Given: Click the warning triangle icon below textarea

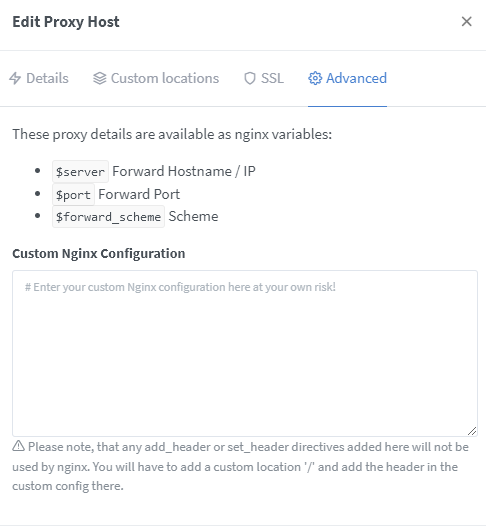Looking at the screenshot, I should point(18,446).
